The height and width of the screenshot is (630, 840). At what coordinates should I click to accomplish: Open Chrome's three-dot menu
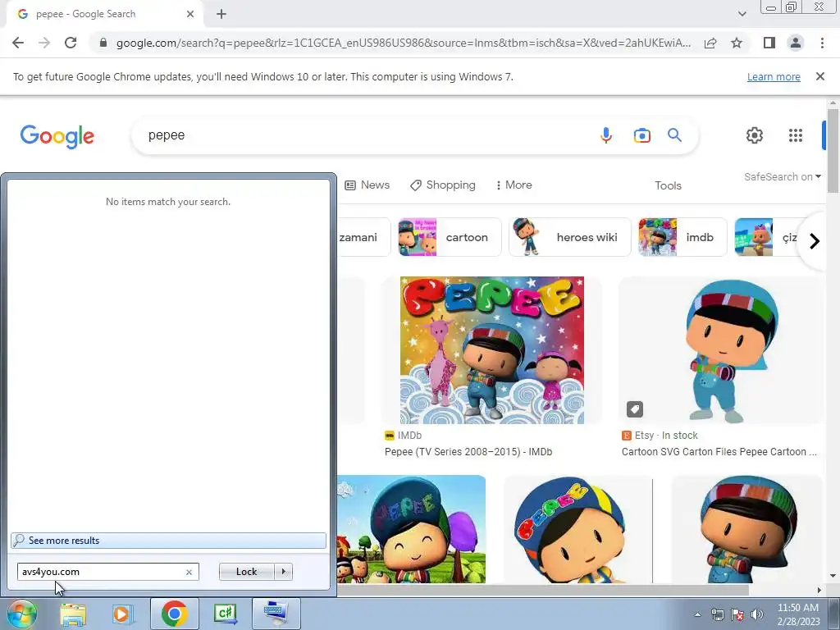[x=822, y=43]
